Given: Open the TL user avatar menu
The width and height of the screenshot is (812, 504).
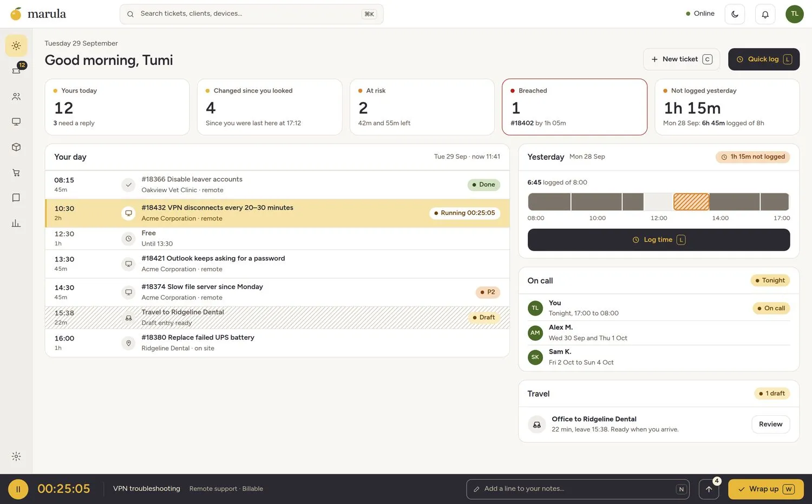Looking at the screenshot, I should coord(794,14).
